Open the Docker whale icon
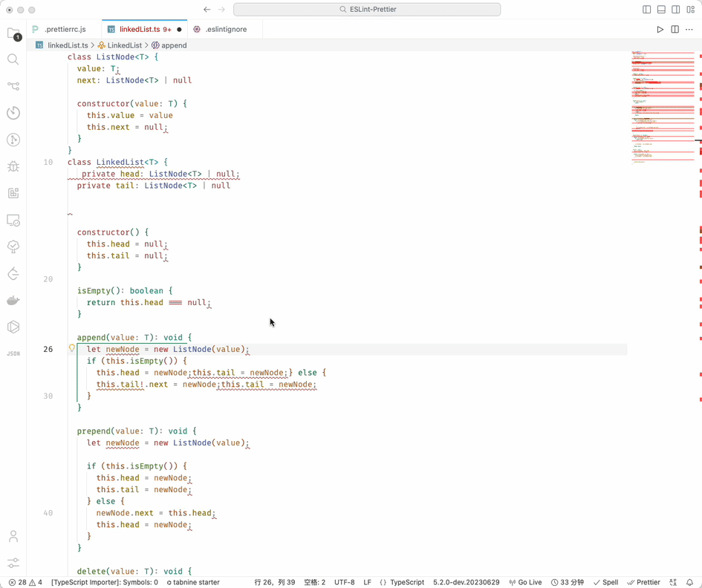Screen dimensions: 702x588 pyautogui.click(x=13, y=300)
